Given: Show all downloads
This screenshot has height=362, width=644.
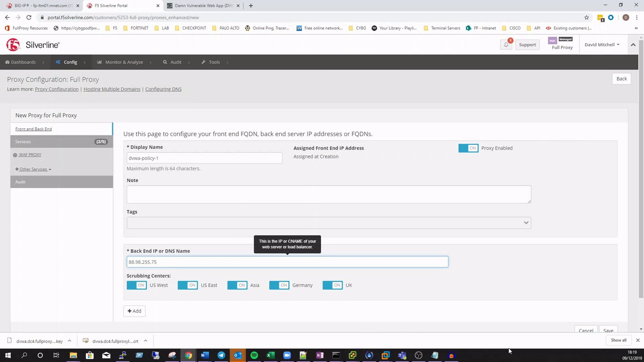Looking at the screenshot, I should click(618, 340).
